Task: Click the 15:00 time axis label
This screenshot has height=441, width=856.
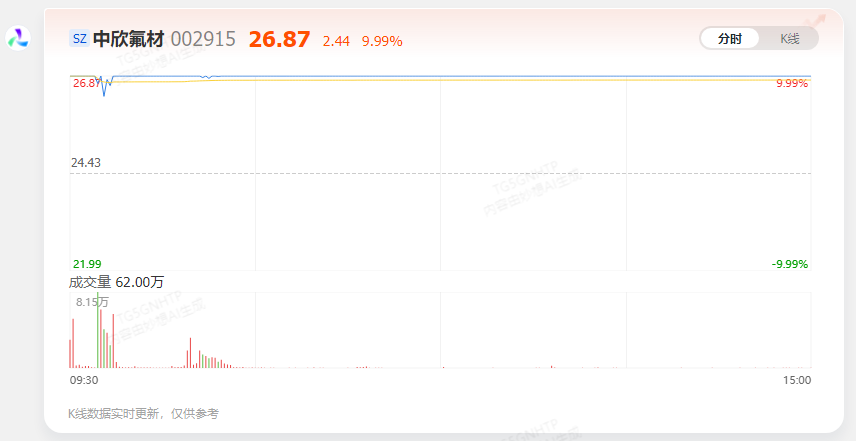Action: [x=797, y=380]
